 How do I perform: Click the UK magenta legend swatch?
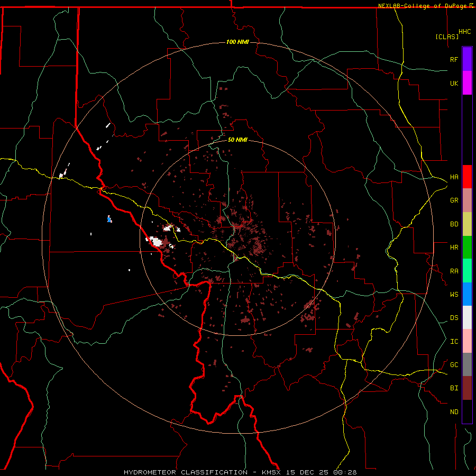(x=467, y=83)
